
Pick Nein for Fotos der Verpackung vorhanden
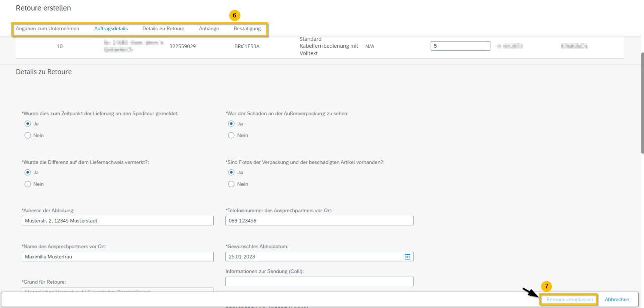(x=231, y=184)
